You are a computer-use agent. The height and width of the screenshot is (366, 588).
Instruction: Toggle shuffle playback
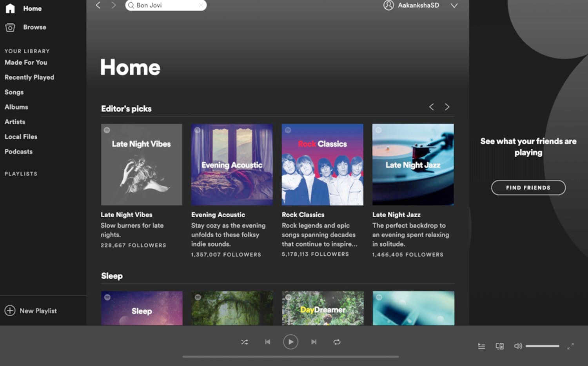tap(244, 342)
